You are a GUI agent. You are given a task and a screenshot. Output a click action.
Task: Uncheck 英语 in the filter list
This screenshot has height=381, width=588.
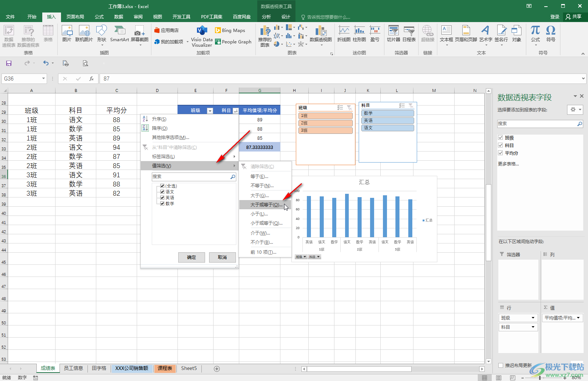(x=162, y=198)
